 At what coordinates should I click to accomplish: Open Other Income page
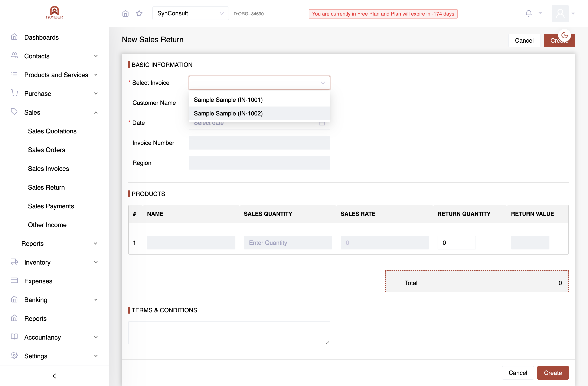tap(47, 225)
